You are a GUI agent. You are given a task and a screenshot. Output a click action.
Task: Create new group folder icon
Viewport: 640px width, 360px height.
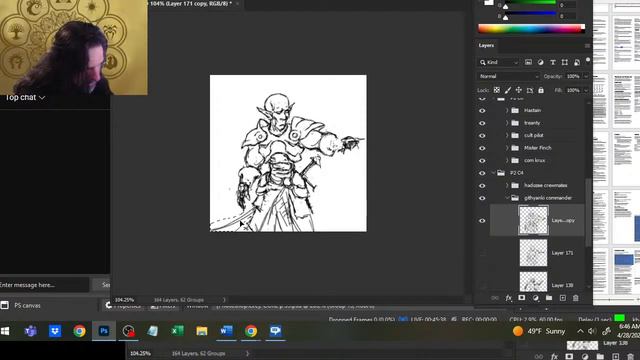tap(549, 298)
